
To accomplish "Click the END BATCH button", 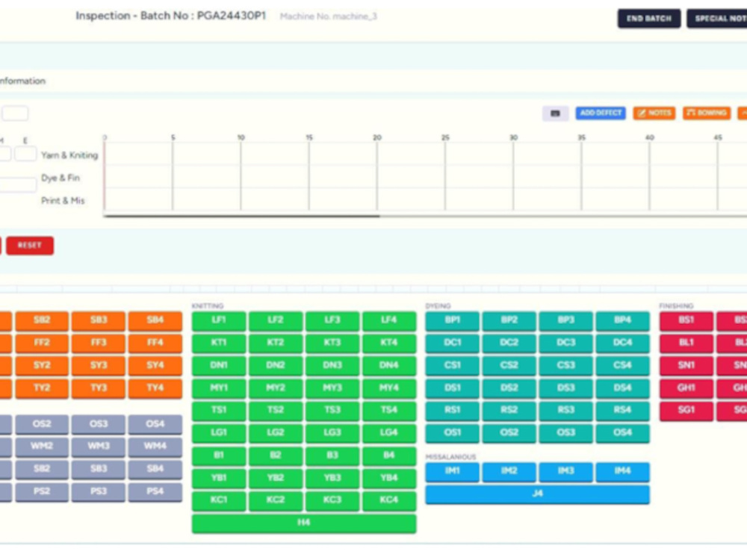I will pos(649,19).
